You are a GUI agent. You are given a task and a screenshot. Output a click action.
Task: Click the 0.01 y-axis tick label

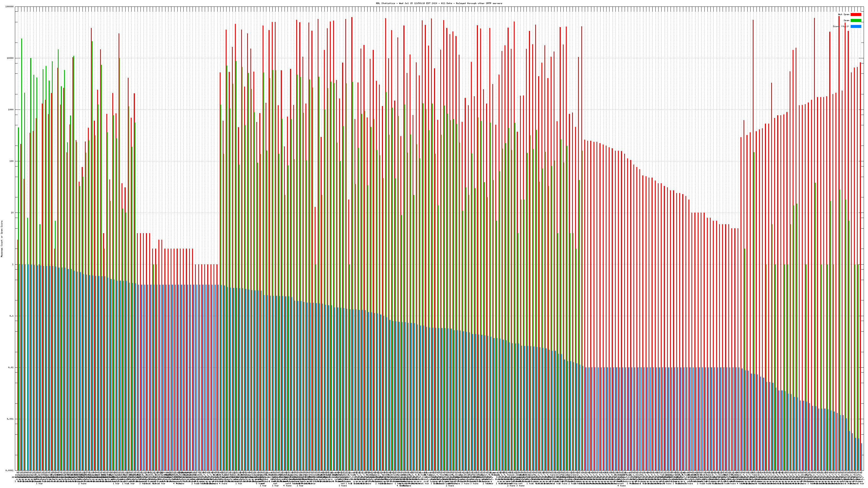click(x=11, y=367)
